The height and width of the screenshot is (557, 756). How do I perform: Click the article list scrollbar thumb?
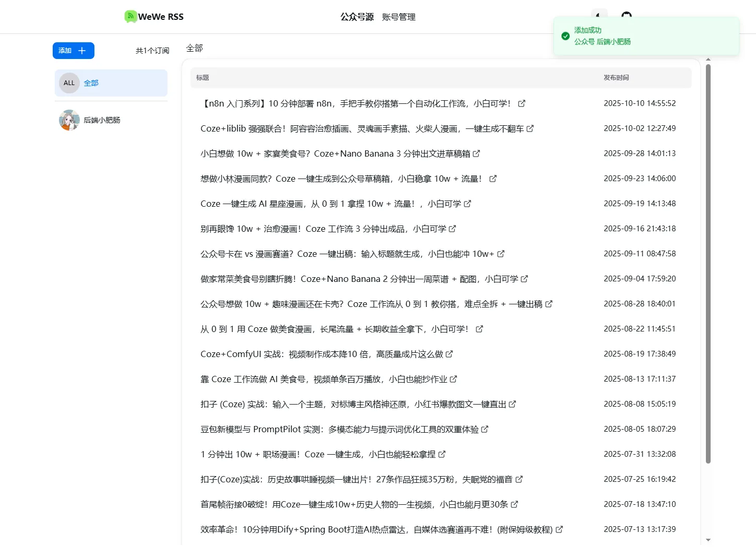[708, 264]
